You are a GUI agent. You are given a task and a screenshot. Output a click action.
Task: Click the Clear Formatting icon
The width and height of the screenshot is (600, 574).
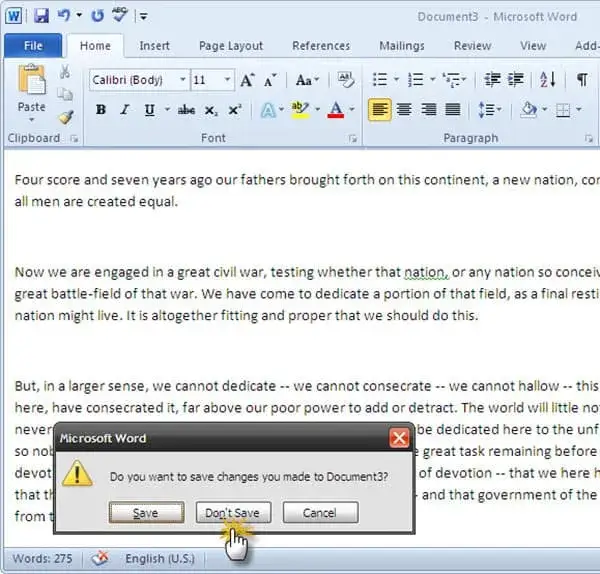[x=346, y=80]
